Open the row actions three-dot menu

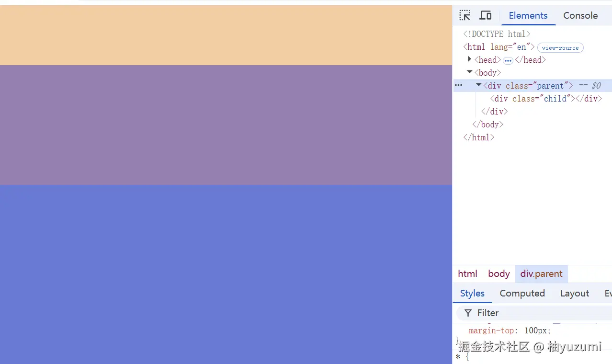458,85
